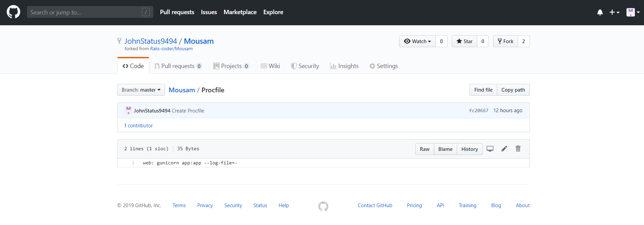
Task: Open the footer Blog link
Action: (496, 205)
